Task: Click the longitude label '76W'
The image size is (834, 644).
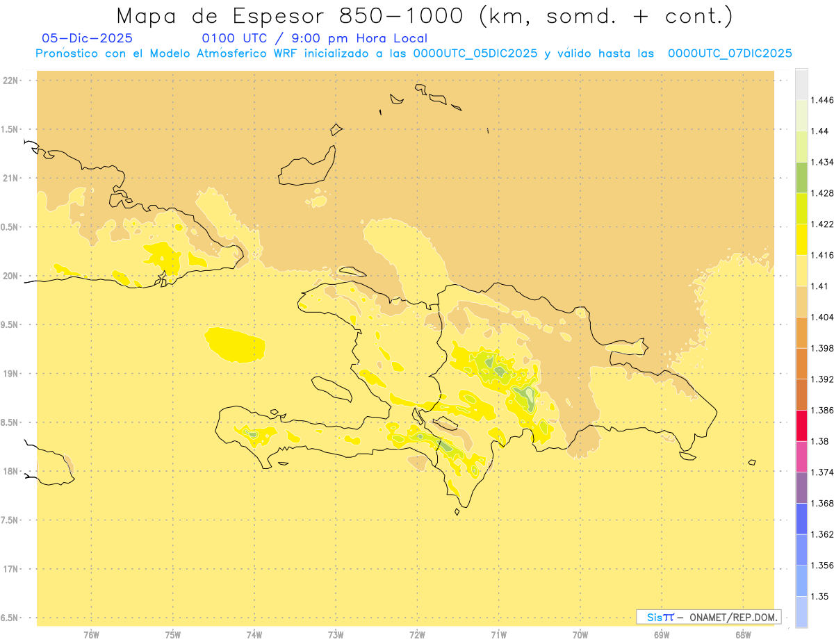Action: (91, 635)
